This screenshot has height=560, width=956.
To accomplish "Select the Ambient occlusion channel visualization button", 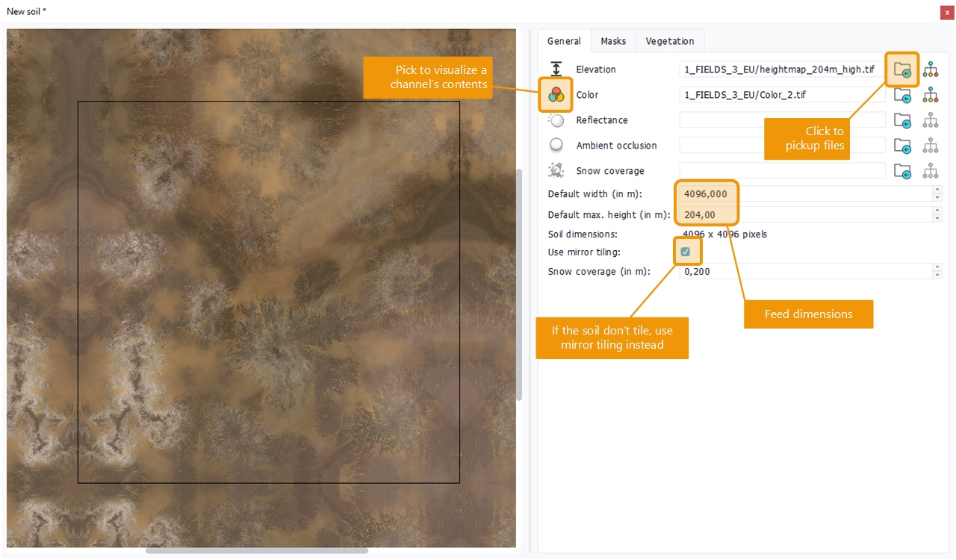I will pos(556,146).
